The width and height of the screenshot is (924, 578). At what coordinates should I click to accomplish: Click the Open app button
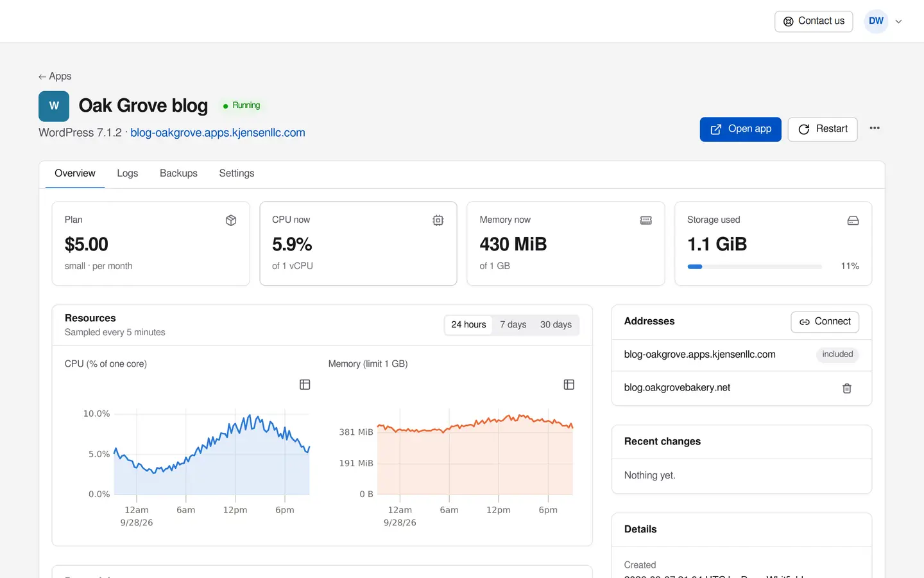tap(740, 129)
